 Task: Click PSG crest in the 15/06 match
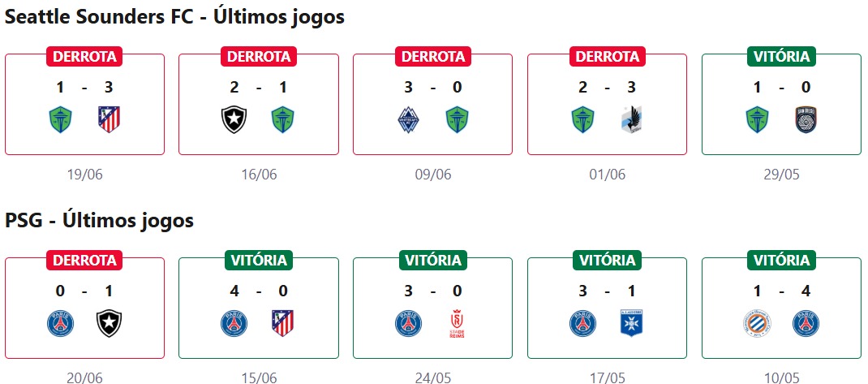(234, 324)
